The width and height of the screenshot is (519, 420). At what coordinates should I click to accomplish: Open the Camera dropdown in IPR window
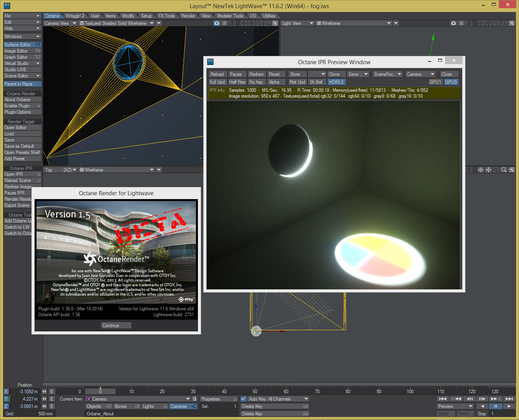coord(421,74)
